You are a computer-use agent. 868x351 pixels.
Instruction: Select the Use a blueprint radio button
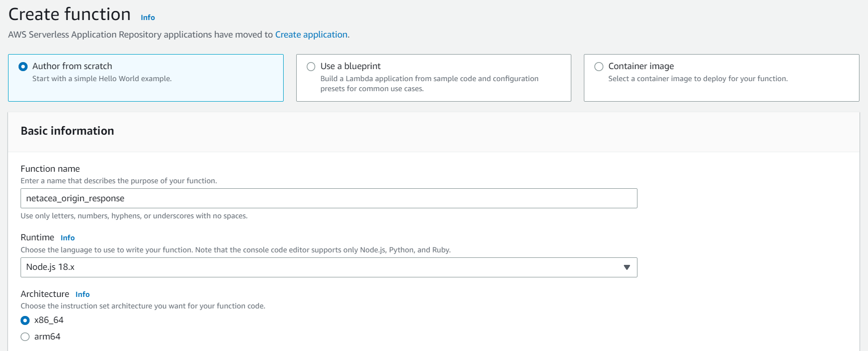point(311,67)
